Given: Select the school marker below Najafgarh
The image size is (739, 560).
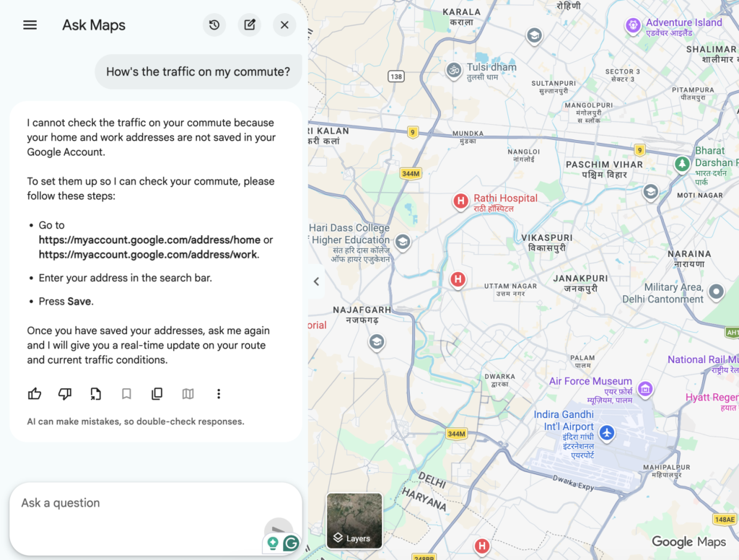Looking at the screenshot, I should (376, 342).
